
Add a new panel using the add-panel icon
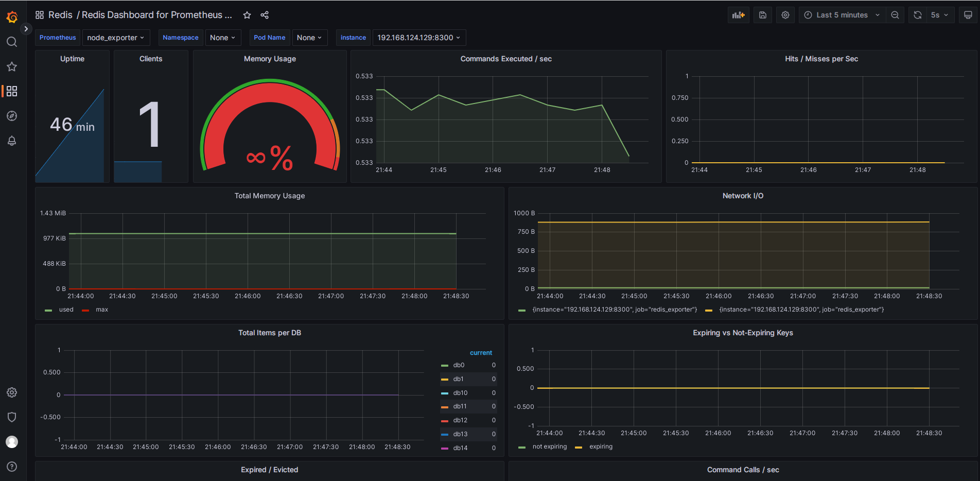coord(738,14)
